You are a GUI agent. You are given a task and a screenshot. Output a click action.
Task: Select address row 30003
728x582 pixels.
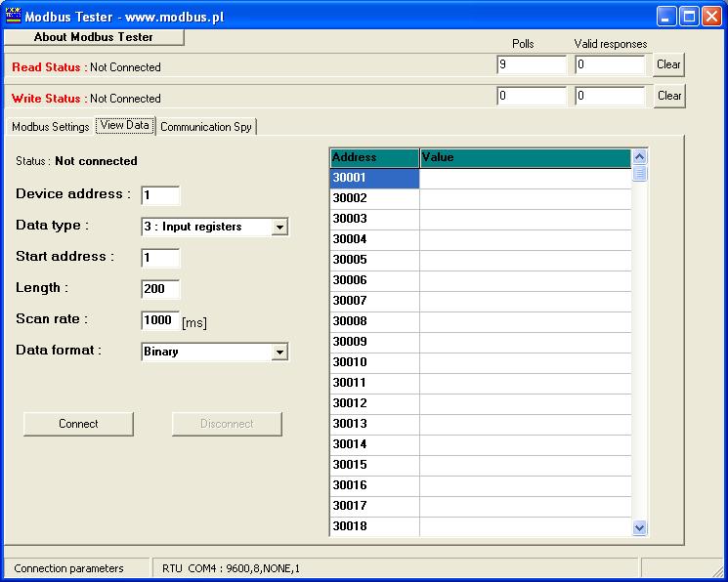pos(374,219)
